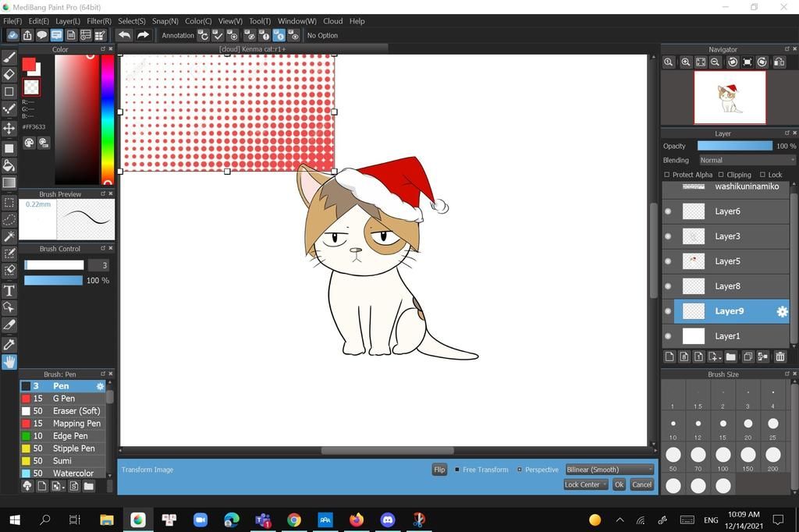Open Google Chrome from the taskbar
This screenshot has width=799, height=532.
click(x=294, y=520)
